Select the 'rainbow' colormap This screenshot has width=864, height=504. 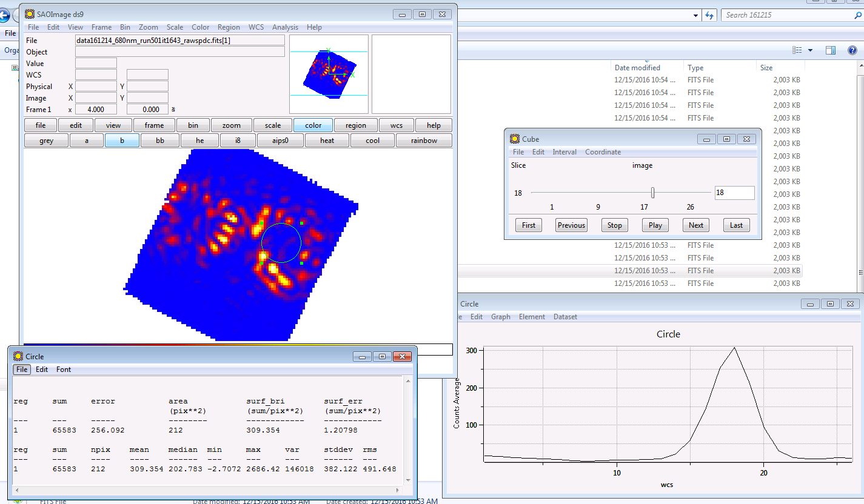pos(424,141)
